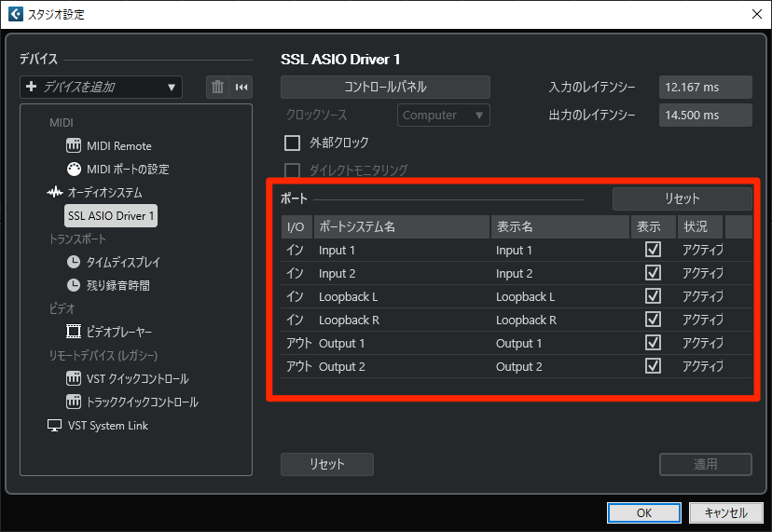Open the コントロールパネル button

(x=385, y=87)
